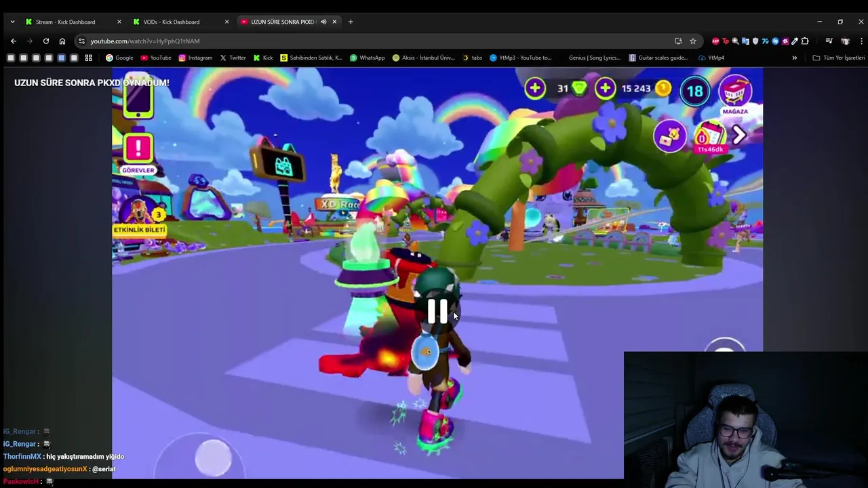
Task: Open the color picker eyedropper extension
Action: [x=795, y=41]
